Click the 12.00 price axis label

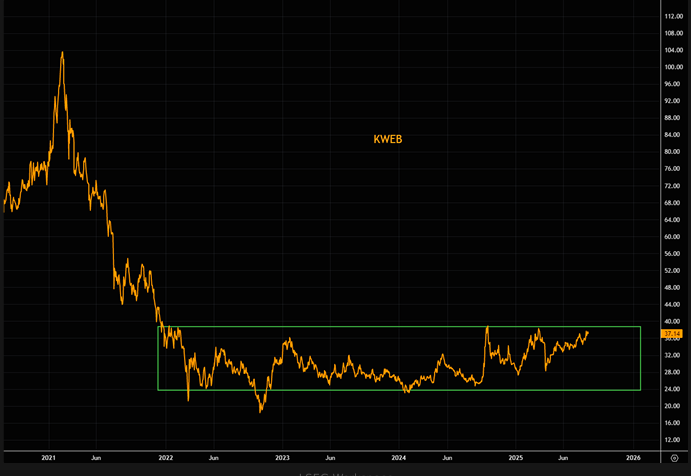673,440
